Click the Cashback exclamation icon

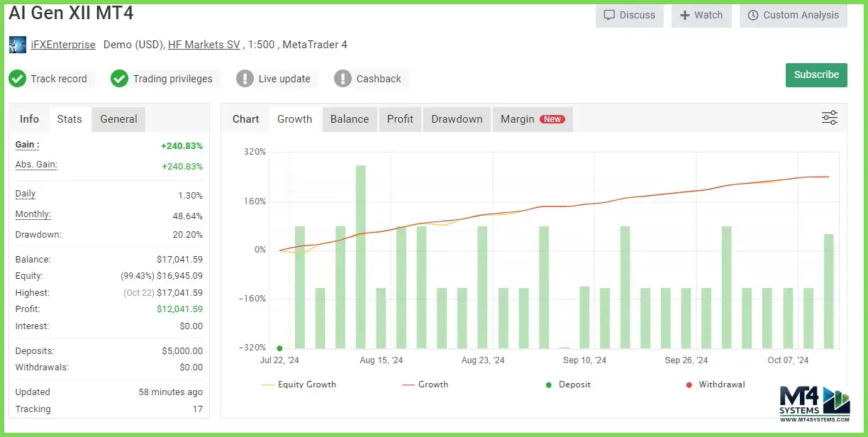343,79
